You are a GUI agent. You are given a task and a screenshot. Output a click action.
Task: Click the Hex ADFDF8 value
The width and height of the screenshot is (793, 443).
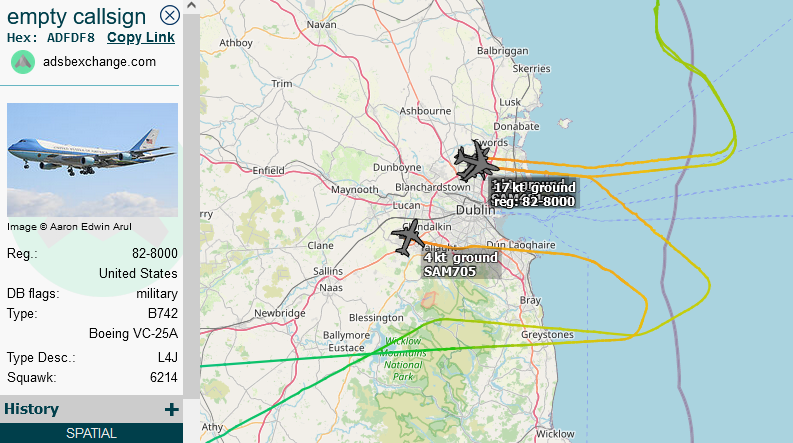(71, 38)
